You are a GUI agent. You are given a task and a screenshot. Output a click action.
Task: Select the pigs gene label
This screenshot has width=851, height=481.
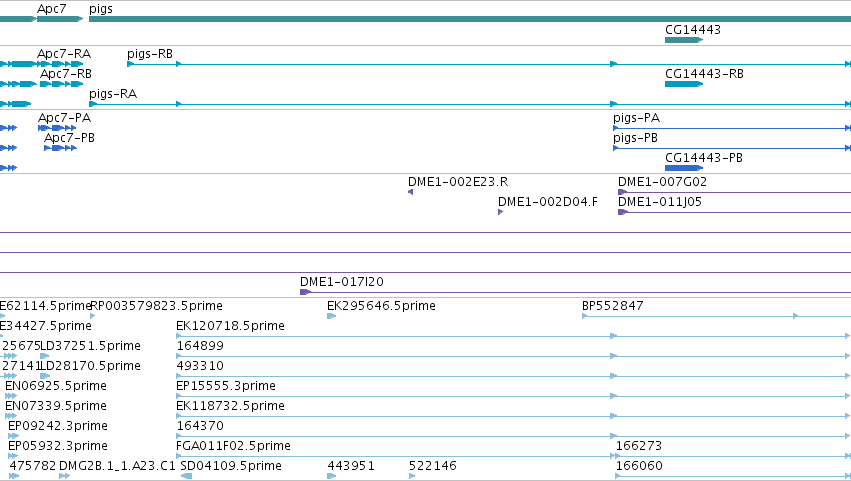click(101, 9)
